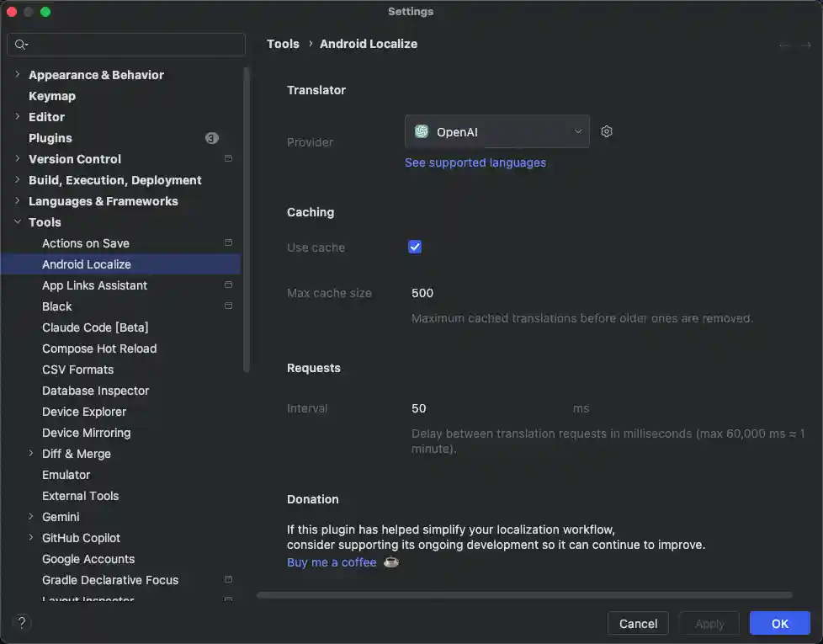
Task: Click the back navigation arrow
Action: (784, 45)
